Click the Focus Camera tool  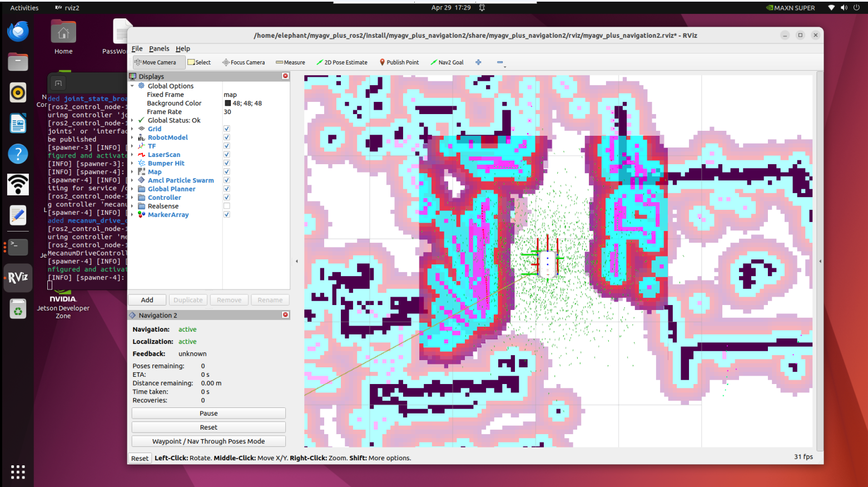click(244, 62)
